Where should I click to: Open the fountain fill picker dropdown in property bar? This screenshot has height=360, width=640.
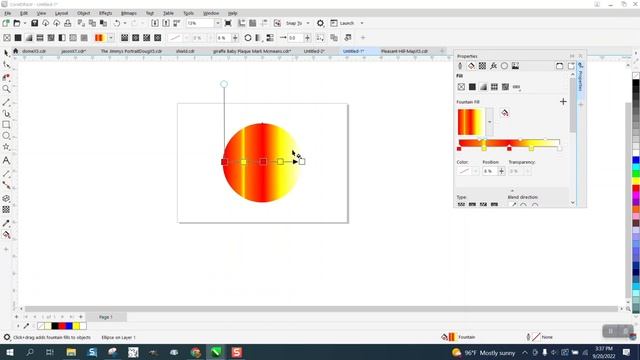[111, 38]
